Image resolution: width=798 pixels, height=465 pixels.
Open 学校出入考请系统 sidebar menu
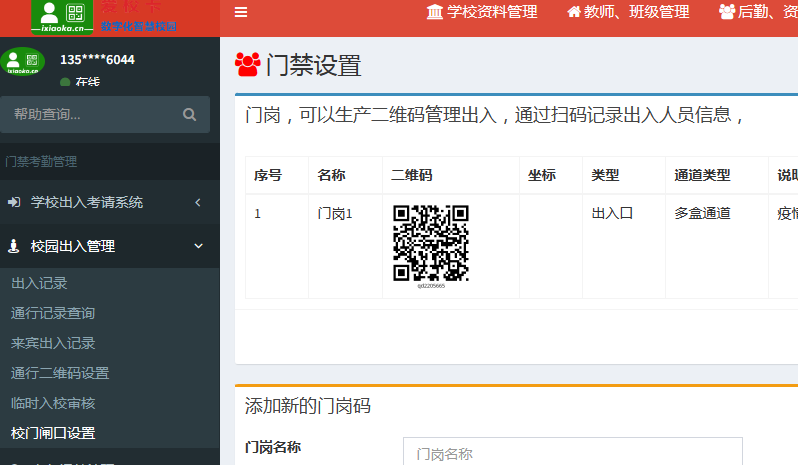coord(110,202)
